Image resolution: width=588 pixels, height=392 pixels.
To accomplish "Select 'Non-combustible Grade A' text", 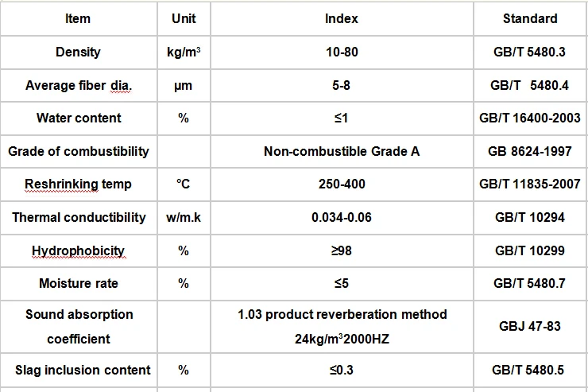I will coord(342,151).
